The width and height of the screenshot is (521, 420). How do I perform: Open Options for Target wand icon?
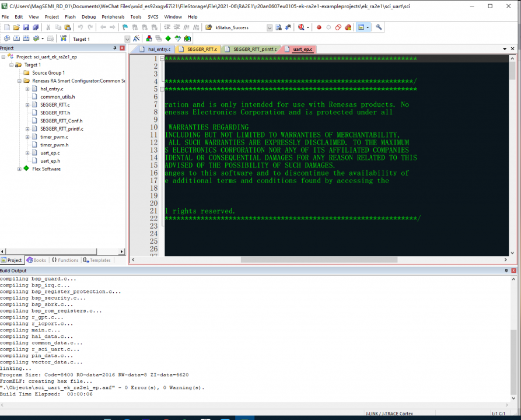click(136, 38)
